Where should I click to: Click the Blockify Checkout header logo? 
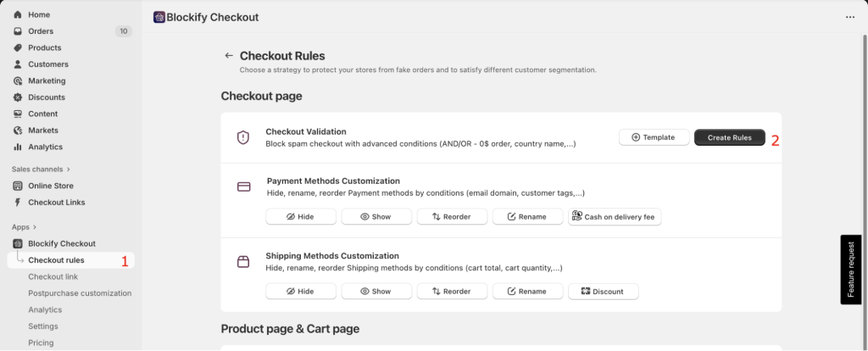coord(159,17)
